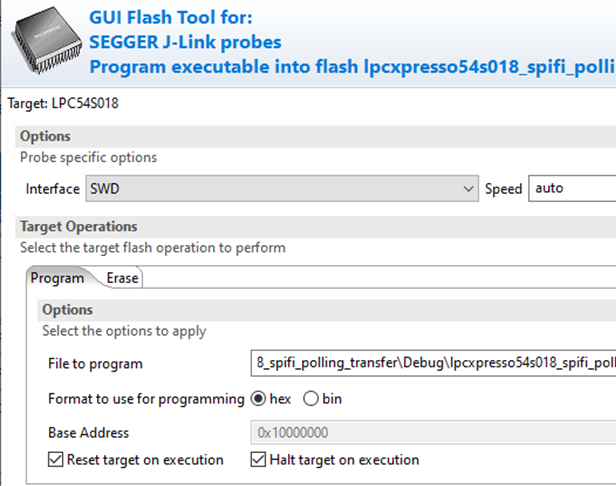Click the File to program path field
This screenshot has height=486, width=616.
coord(432,363)
